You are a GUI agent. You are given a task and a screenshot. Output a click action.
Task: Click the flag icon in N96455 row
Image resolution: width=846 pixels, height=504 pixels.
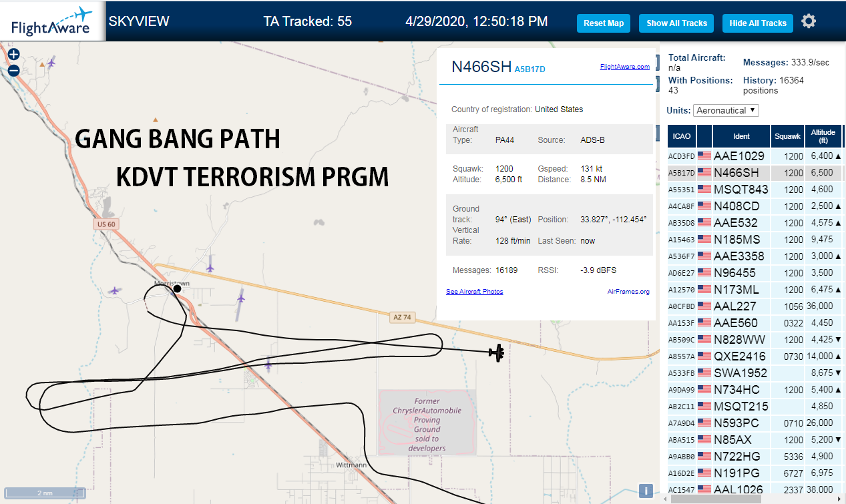(704, 272)
